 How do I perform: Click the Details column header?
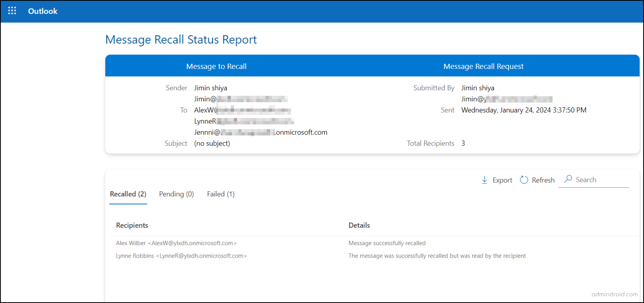pos(359,225)
